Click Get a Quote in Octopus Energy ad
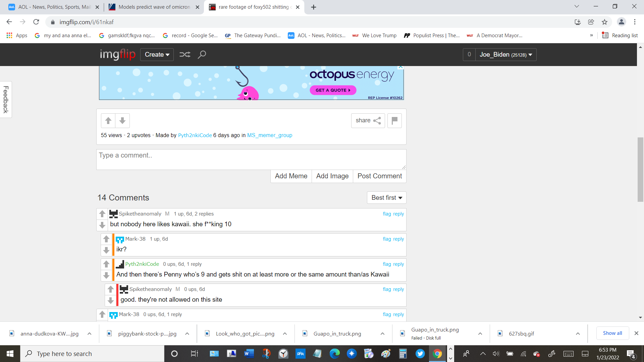Image resolution: width=644 pixels, height=362 pixels. (x=333, y=90)
